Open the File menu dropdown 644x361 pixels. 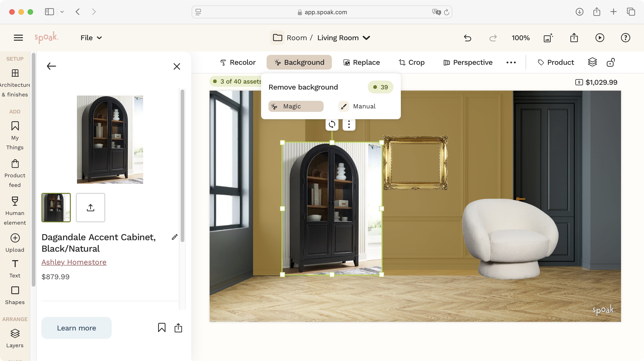tap(91, 38)
